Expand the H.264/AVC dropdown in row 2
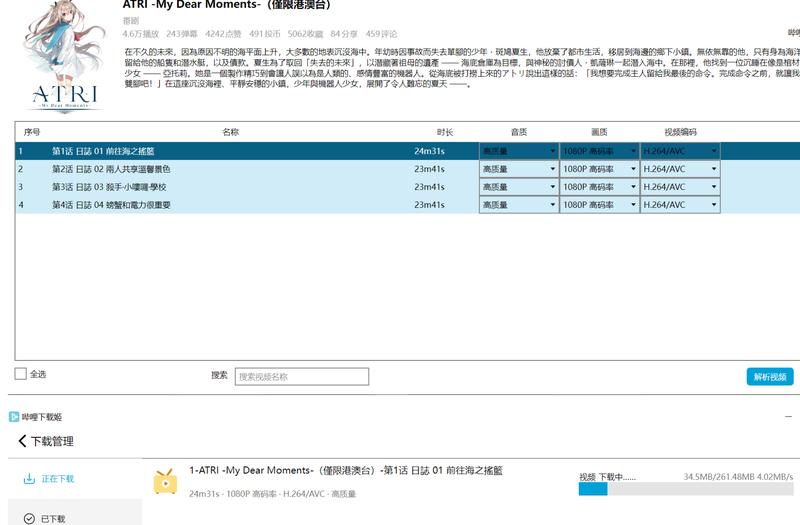 pyautogui.click(x=680, y=169)
